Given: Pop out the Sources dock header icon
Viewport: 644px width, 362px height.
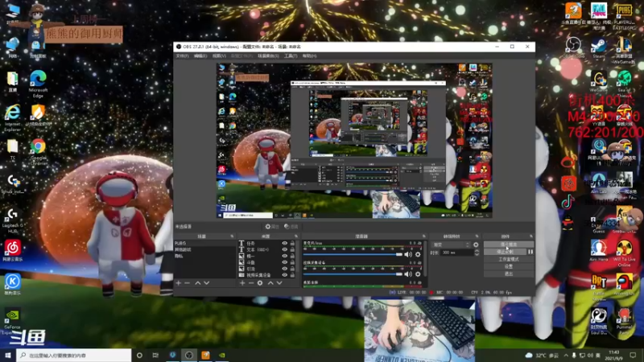Looking at the screenshot, I should [296, 237].
